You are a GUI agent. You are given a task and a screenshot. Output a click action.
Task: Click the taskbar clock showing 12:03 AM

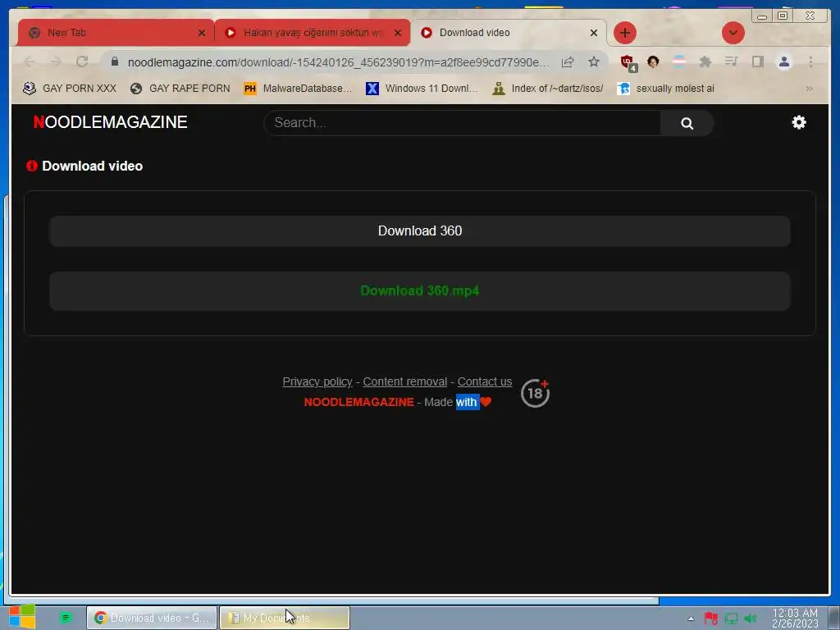coord(795,619)
